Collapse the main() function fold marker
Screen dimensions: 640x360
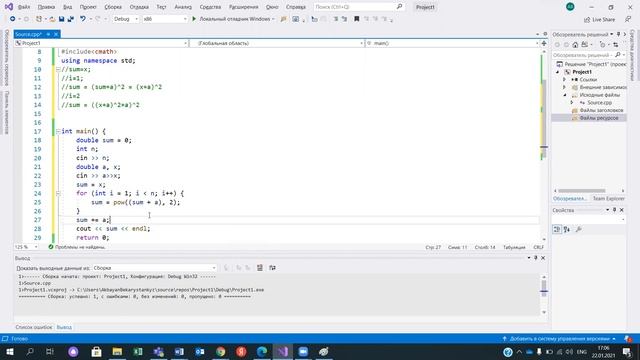(58, 131)
